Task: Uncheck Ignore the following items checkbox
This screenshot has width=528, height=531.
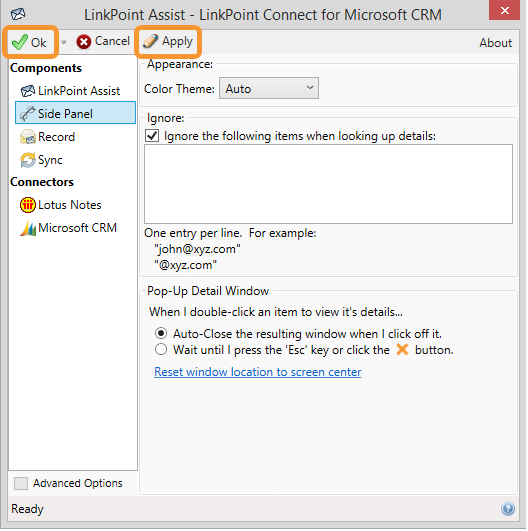Action: tap(152, 136)
